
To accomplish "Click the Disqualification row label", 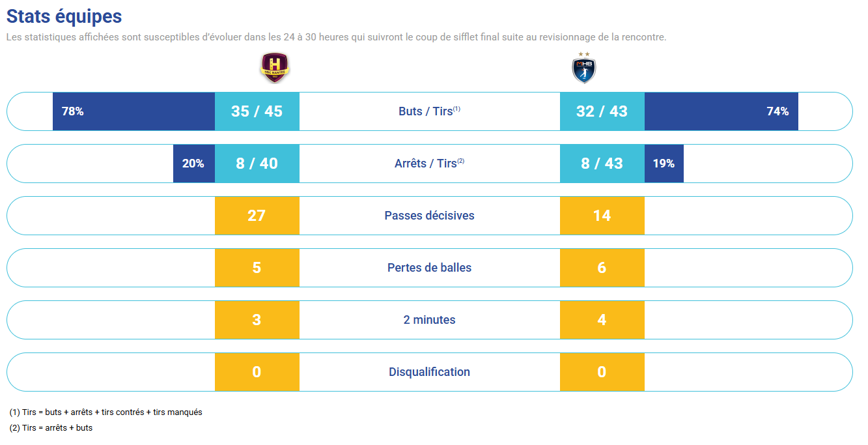I will pos(429,372).
